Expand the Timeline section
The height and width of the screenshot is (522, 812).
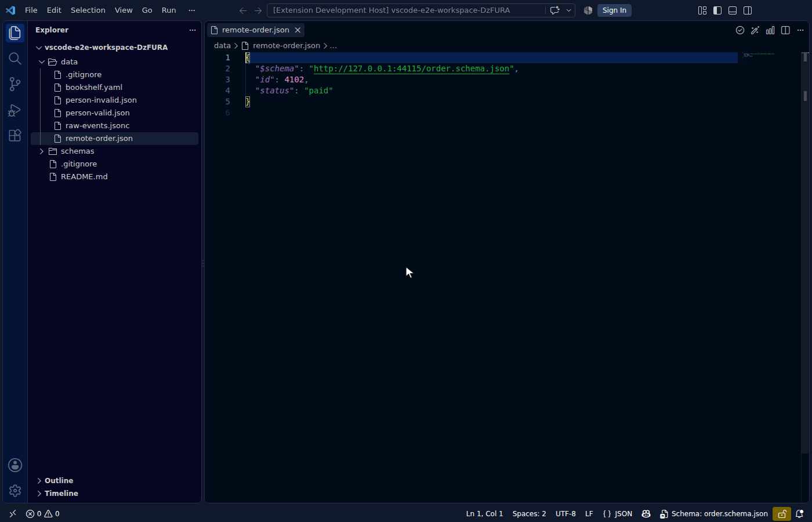tap(114, 493)
